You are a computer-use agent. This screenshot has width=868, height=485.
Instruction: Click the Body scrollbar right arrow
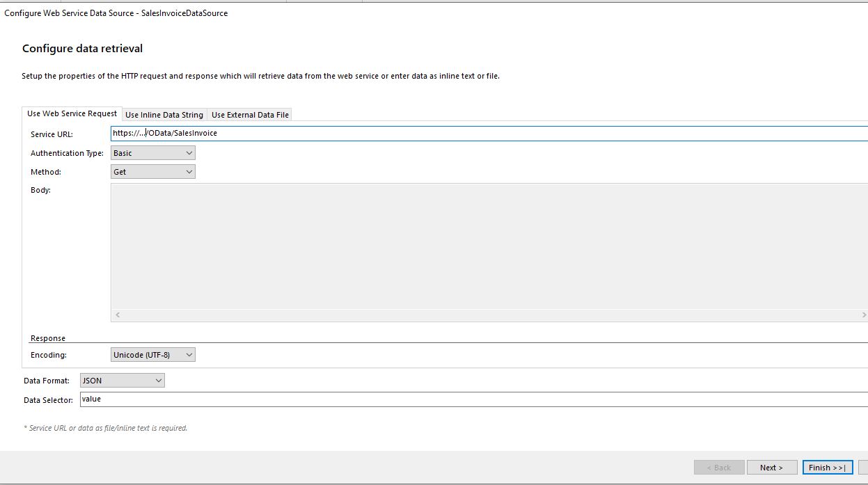[864, 315]
